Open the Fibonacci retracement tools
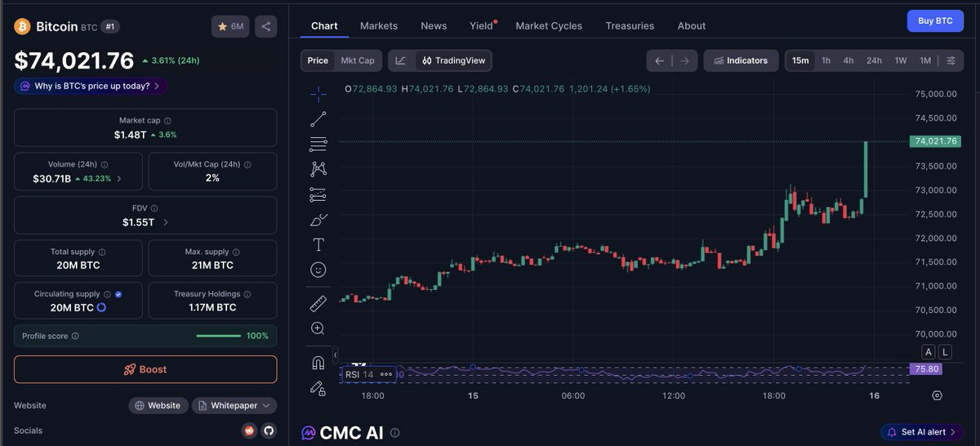Image resolution: width=980 pixels, height=446 pixels. point(318,145)
